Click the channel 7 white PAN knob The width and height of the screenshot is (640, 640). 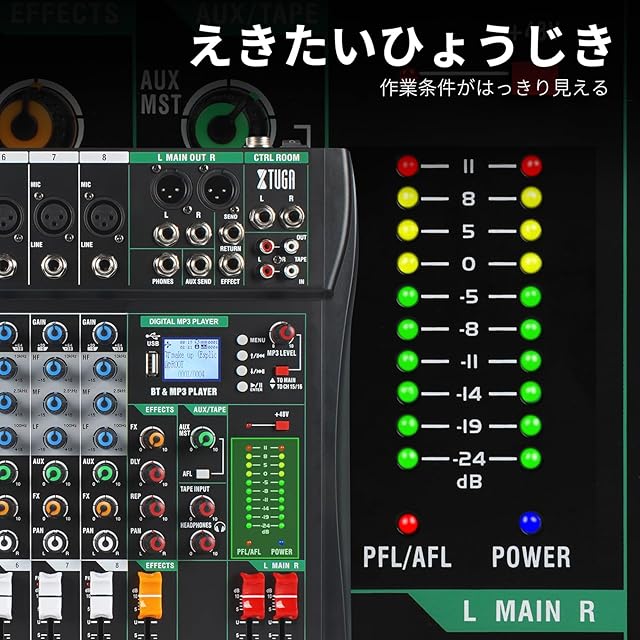55,543
